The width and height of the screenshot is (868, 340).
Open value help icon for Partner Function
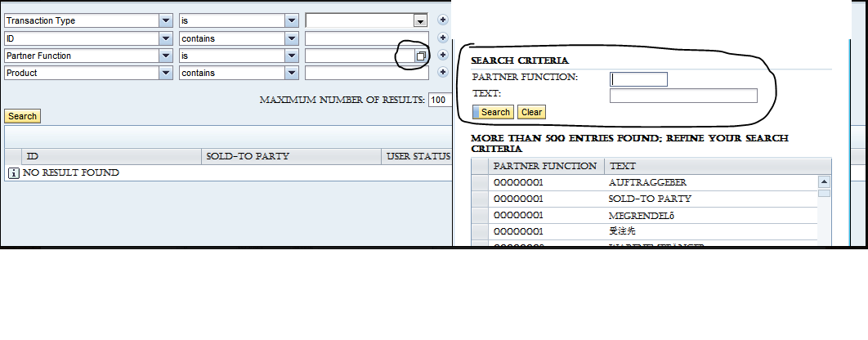click(421, 56)
